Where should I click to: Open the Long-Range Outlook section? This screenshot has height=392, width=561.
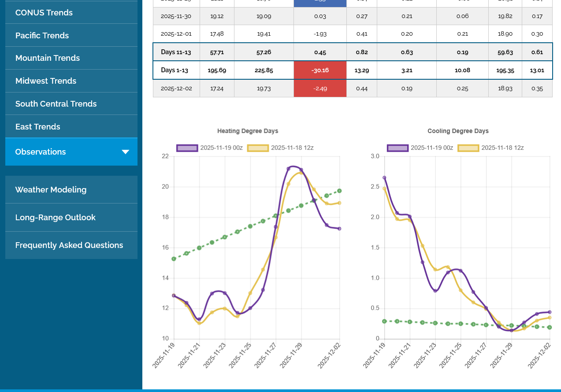click(x=56, y=218)
